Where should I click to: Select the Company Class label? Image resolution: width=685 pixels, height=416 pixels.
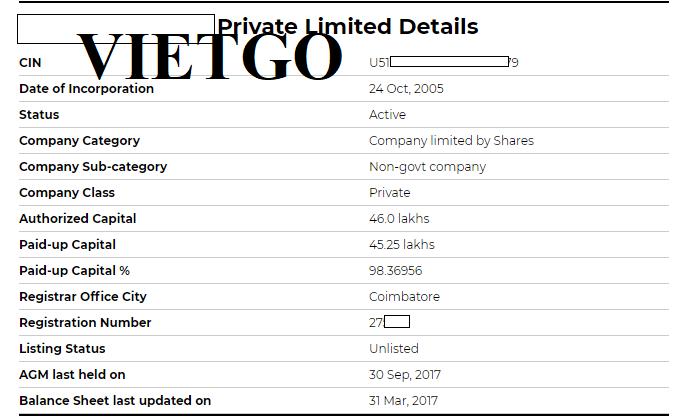click(x=67, y=193)
